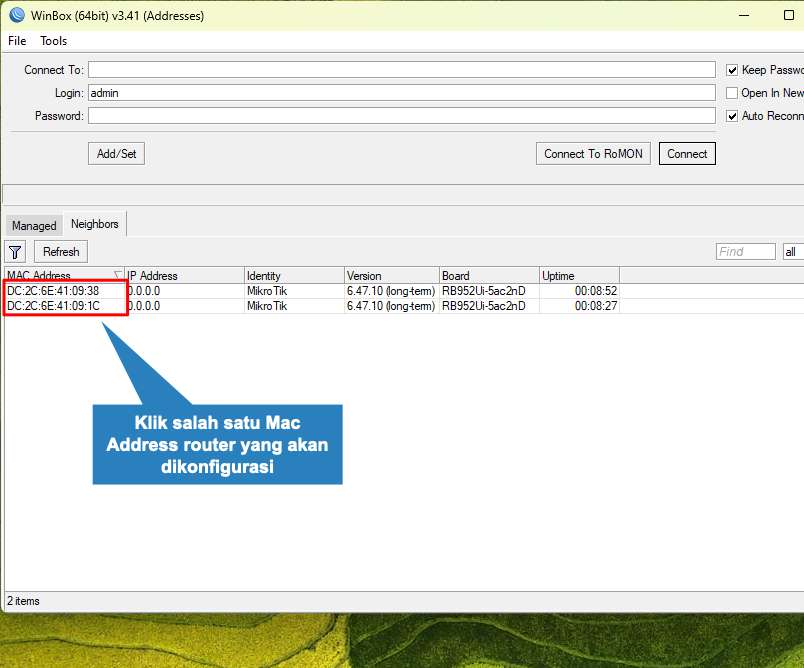The image size is (804, 668).
Task: Toggle the Auto Reconnect checkbox
Action: [733, 116]
